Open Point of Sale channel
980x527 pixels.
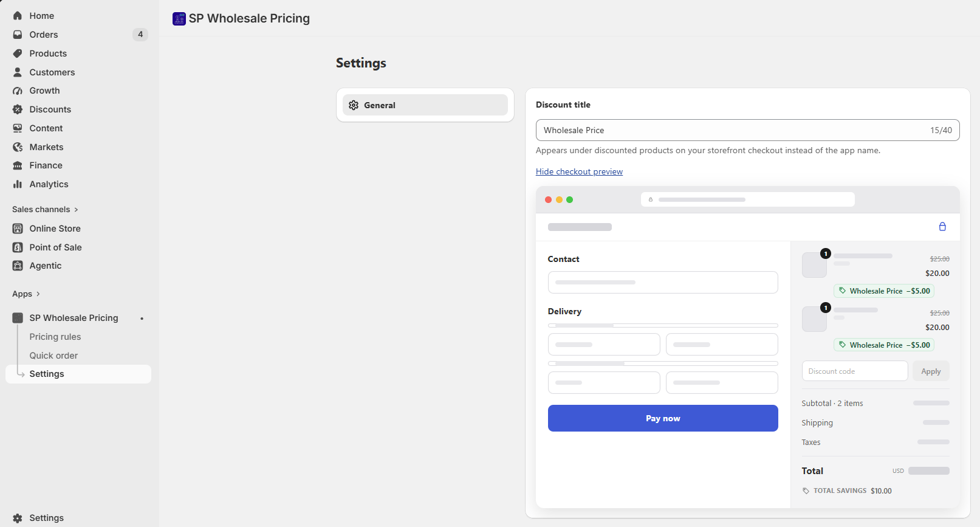(x=78, y=247)
